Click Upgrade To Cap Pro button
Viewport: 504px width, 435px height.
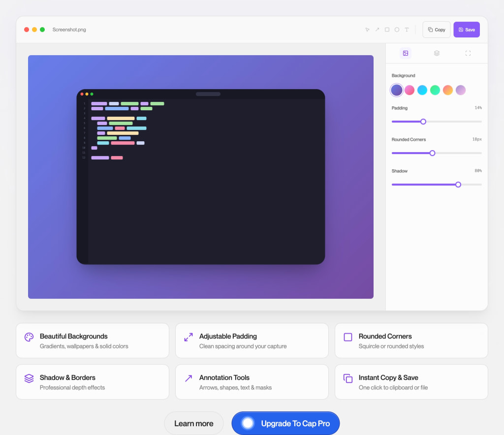(285, 423)
